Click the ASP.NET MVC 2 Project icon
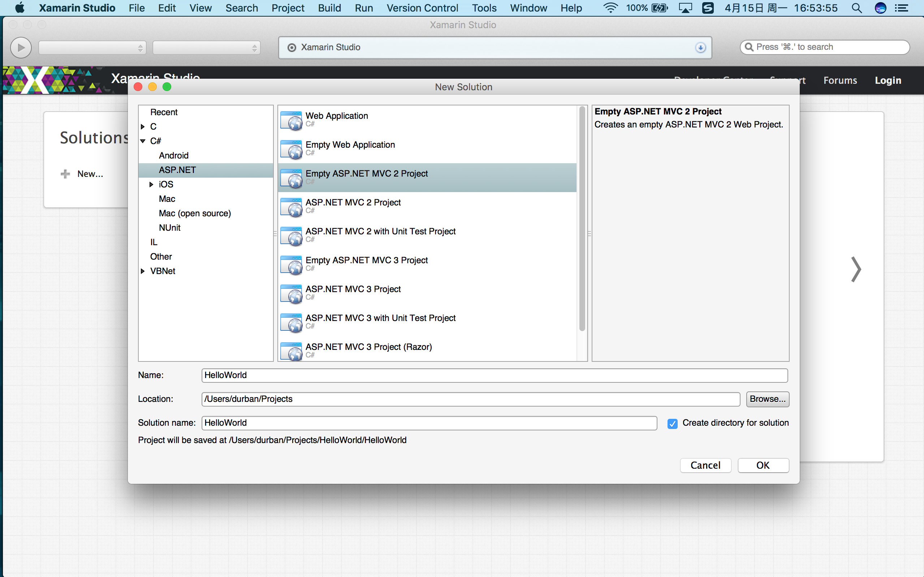The image size is (924, 577). point(291,207)
